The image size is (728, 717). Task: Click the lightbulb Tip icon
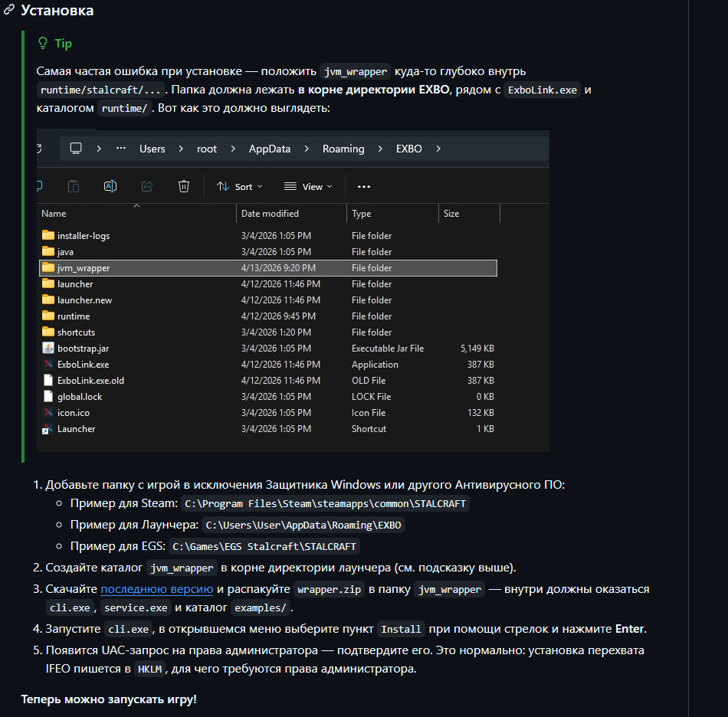[x=43, y=43]
